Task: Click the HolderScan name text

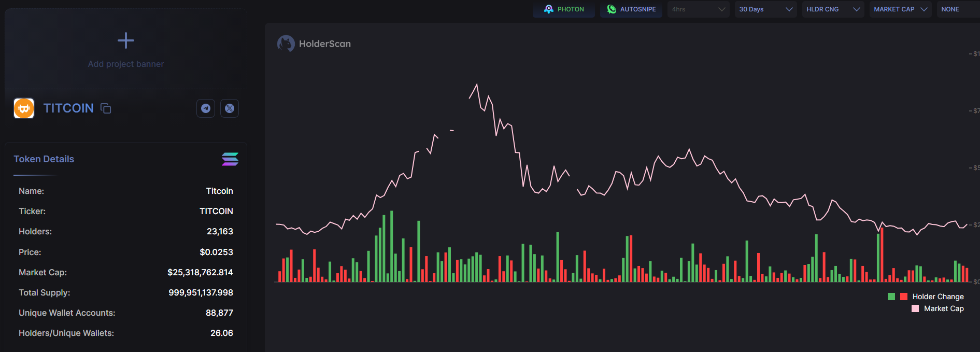Action: (325, 44)
